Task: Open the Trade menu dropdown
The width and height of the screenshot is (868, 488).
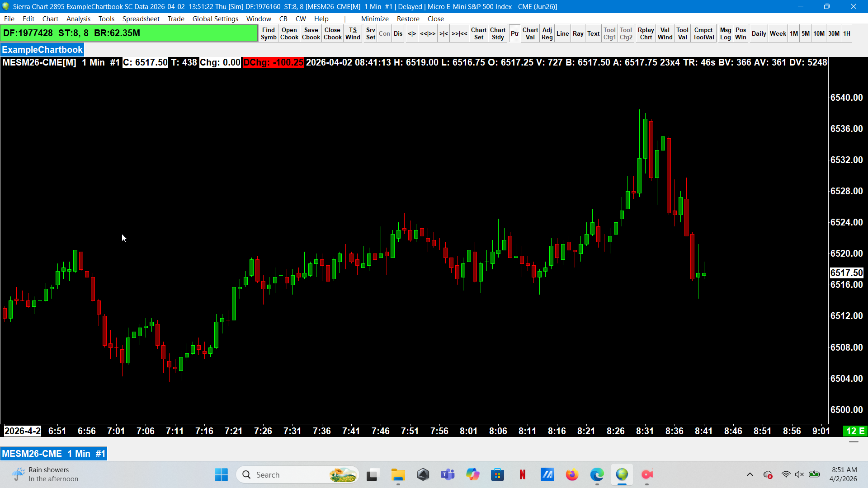Action: [176, 19]
